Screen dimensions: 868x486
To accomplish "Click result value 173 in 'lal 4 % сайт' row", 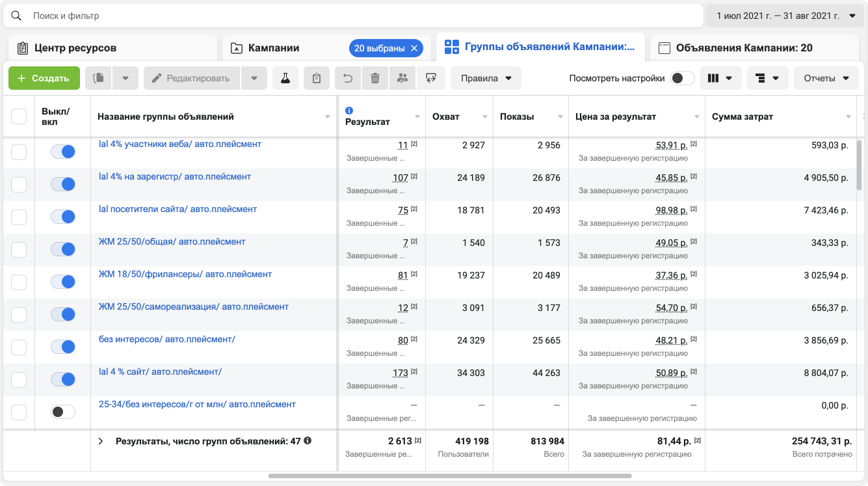I will click(x=401, y=373).
